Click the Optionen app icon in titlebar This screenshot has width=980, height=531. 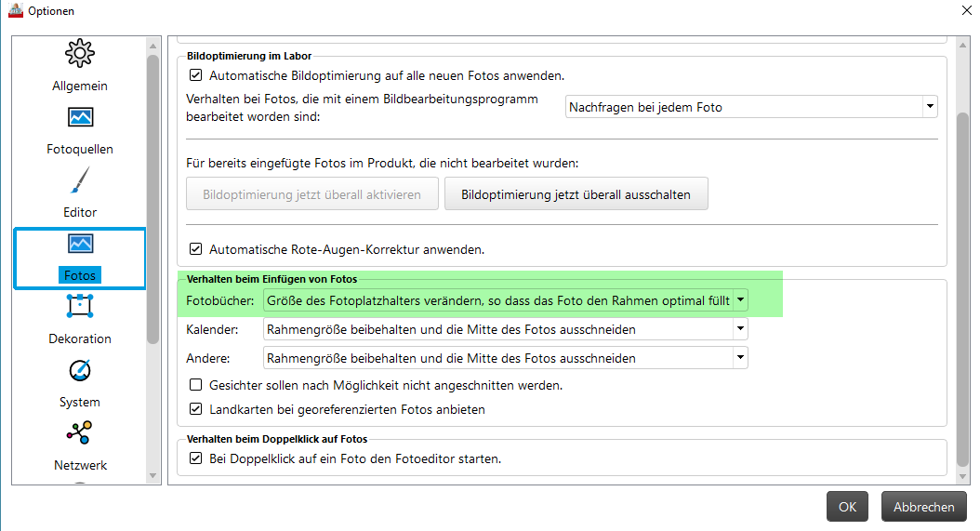point(15,11)
